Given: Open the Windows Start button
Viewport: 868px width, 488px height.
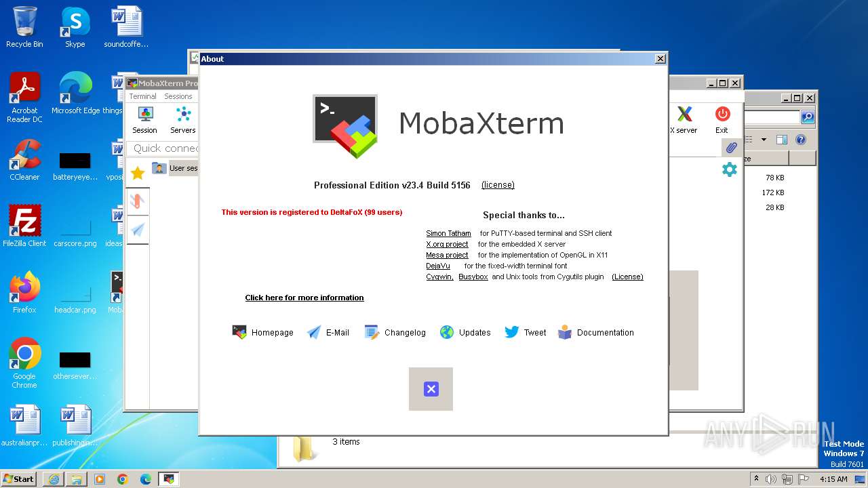Looking at the screenshot, I should click(18, 479).
